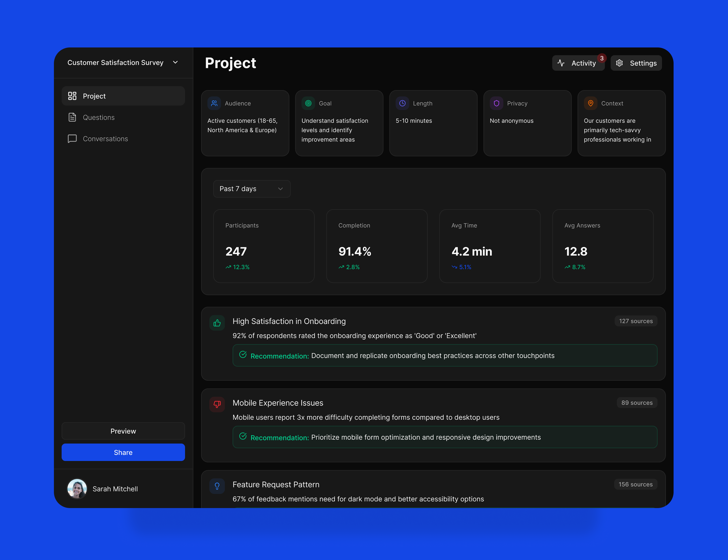Viewport: 728px width, 560px height.
Task: Click the red notification badge on Activity
Action: 602,58
